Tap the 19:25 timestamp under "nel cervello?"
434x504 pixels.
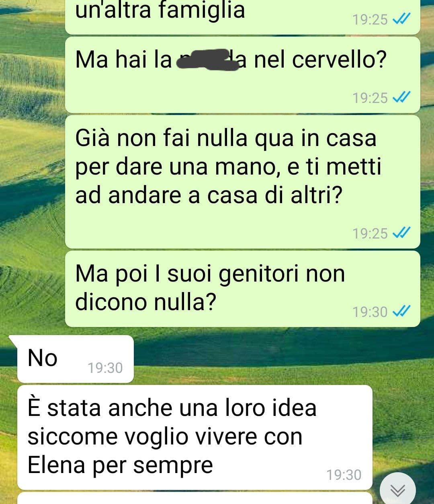tap(370, 97)
